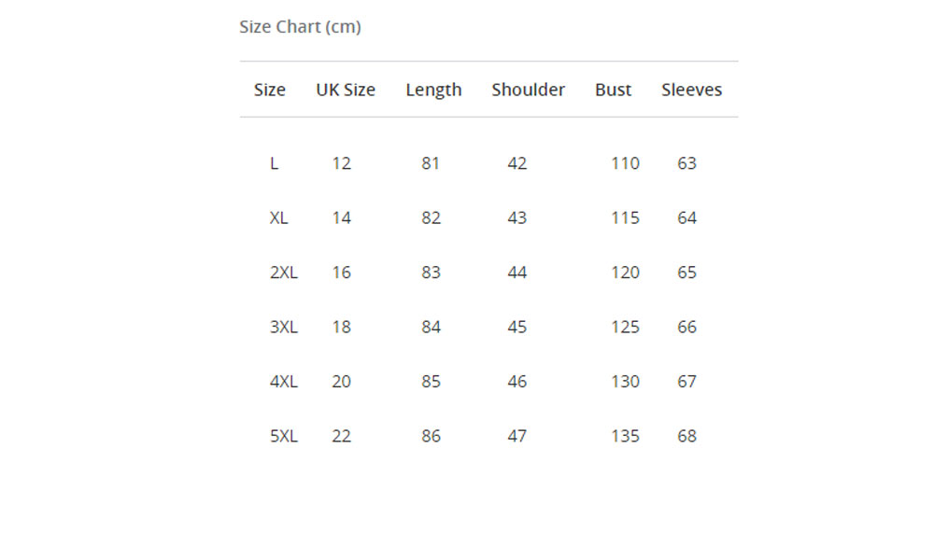Select the 4XL size row label
934x560 pixels.
click(283, 381)
